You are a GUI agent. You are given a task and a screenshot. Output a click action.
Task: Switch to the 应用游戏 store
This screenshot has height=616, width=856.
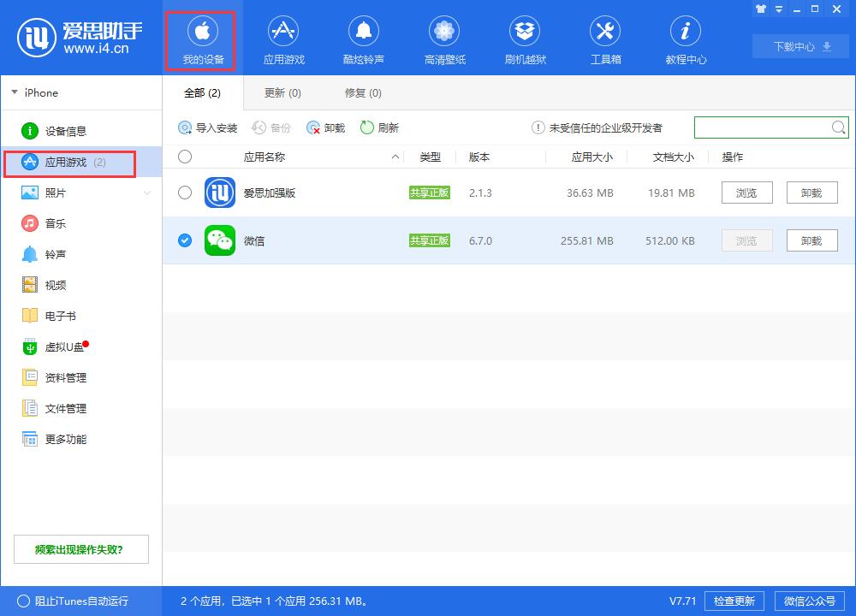coord(282,38)
